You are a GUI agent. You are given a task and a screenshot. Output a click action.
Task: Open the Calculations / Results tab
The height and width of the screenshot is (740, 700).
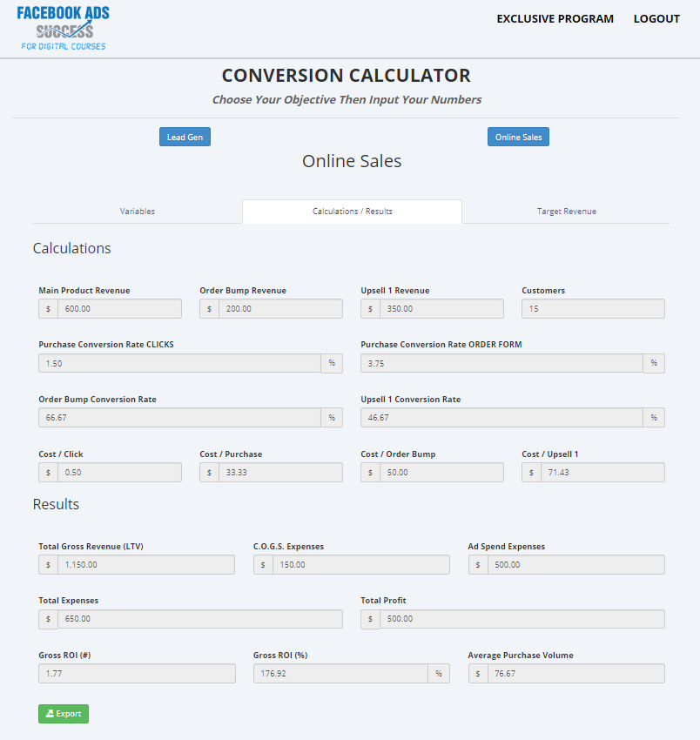(x=352, y=212)
